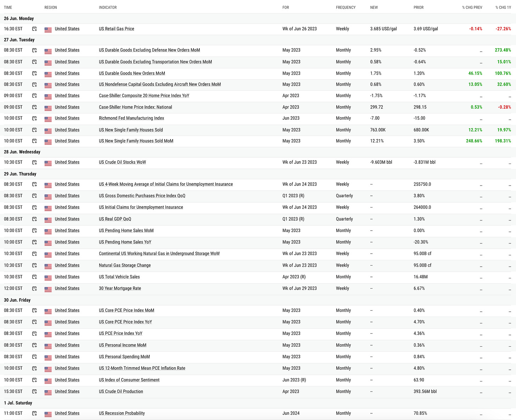The width and height of the screenshot is (516, 420).
Task: Open US 4-Week Moving Average of Initial Claims link
Action: (x=166, y=184)
